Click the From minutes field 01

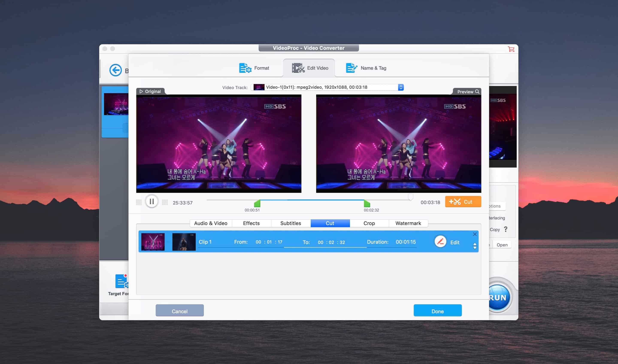coord(269,242)
